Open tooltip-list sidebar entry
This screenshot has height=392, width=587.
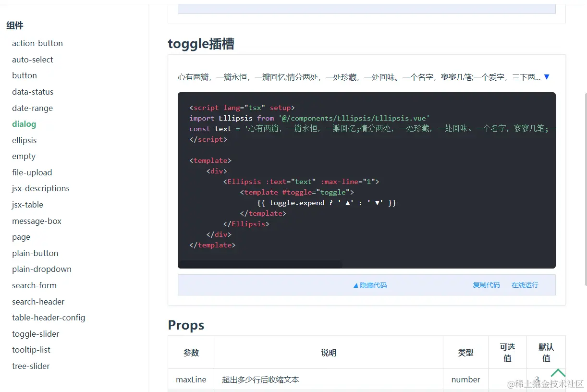[x=31, y=350]
